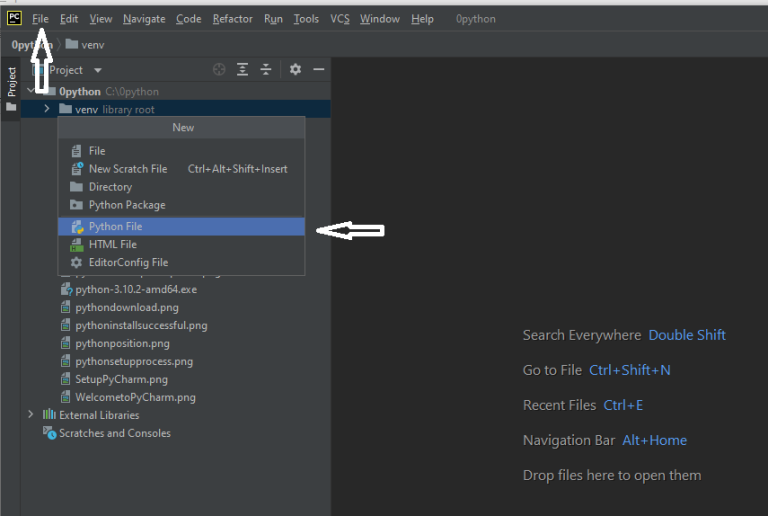768x516 pixels.
Task: Choose New Scratch File option
Action: (x=181, y=169)
